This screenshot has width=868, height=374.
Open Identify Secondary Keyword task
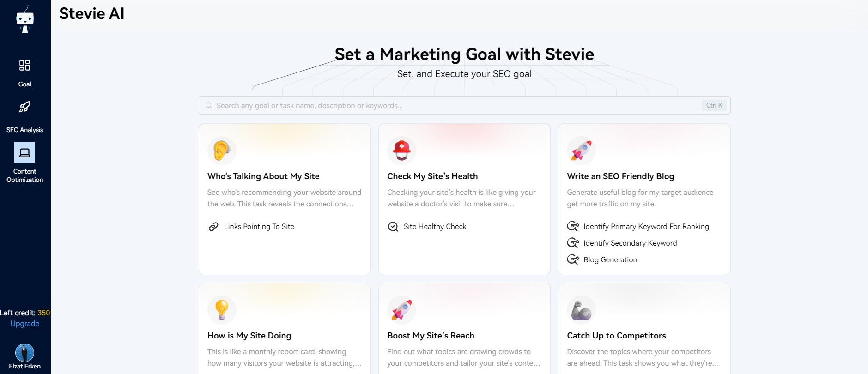pyautogui.click(x=630, y=243)
